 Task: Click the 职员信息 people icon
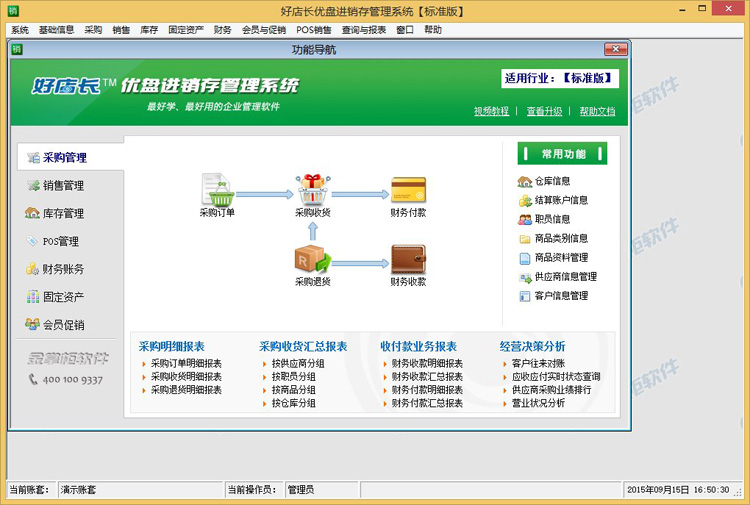tap(525, 220)
